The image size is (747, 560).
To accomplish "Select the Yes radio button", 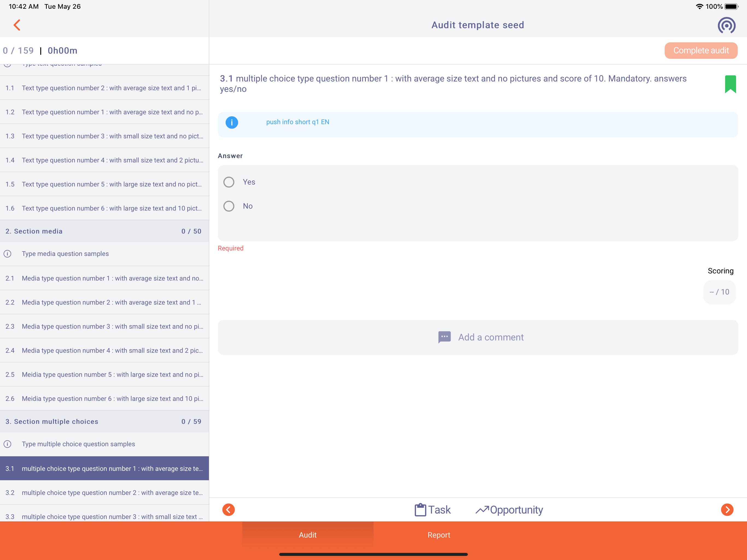I will [229, 182].
